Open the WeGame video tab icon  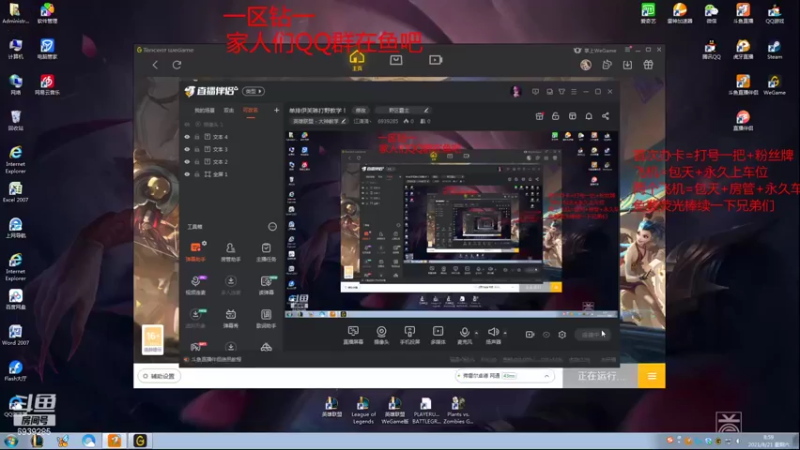(x=435, y=60)
